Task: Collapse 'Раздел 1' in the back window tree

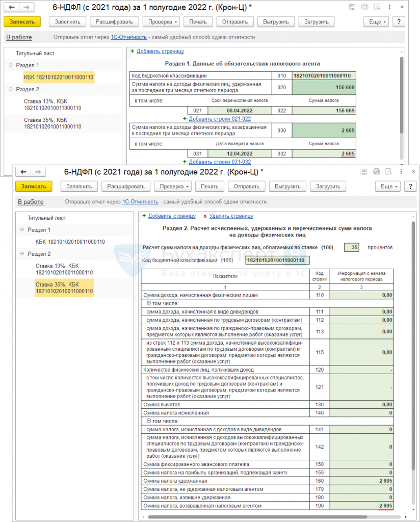Action: click(x=10, y=65)
